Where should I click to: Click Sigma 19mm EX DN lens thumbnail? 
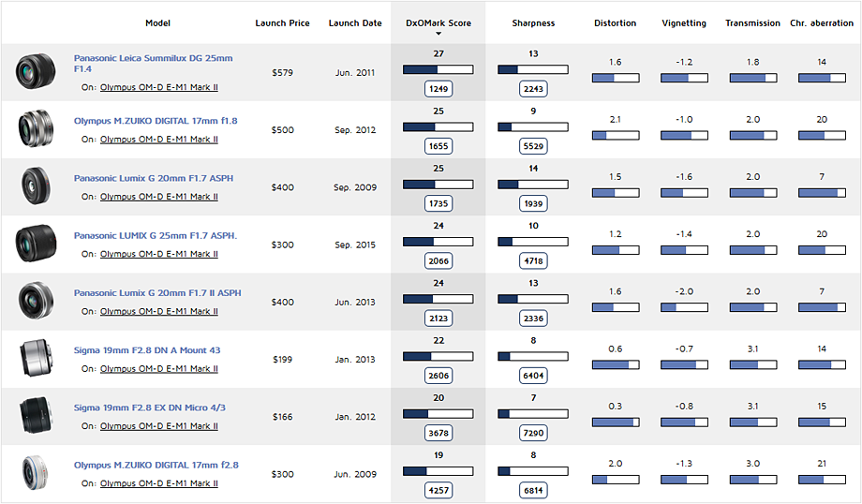click(x=36, y=416)
